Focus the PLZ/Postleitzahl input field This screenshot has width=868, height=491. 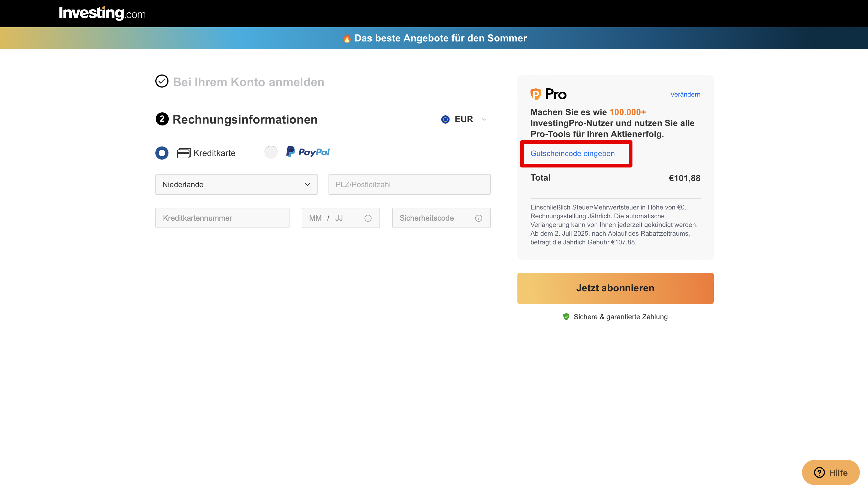click(409, 184)
